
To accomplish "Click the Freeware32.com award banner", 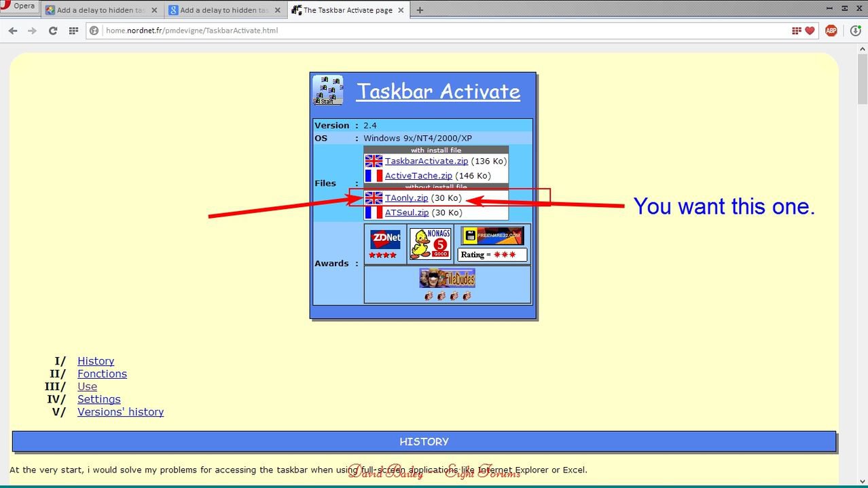I will click(x=492, y=236).
